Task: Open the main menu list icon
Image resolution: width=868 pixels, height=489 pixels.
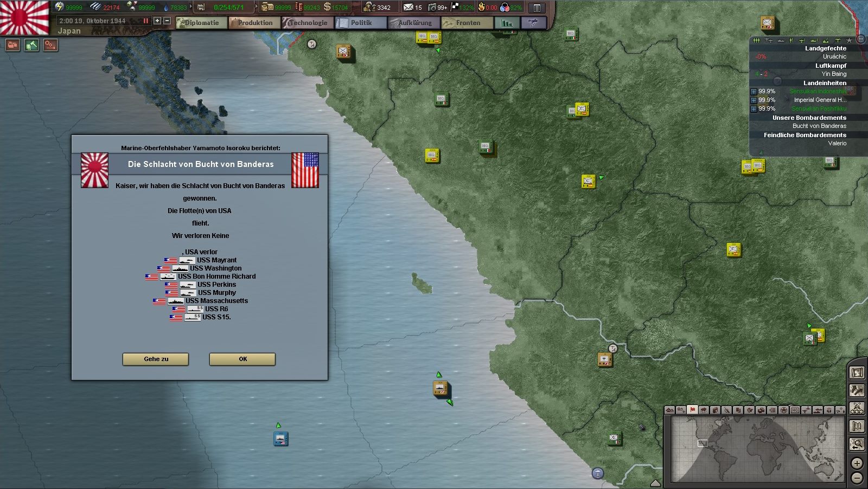Action: (x=537, y=8)
